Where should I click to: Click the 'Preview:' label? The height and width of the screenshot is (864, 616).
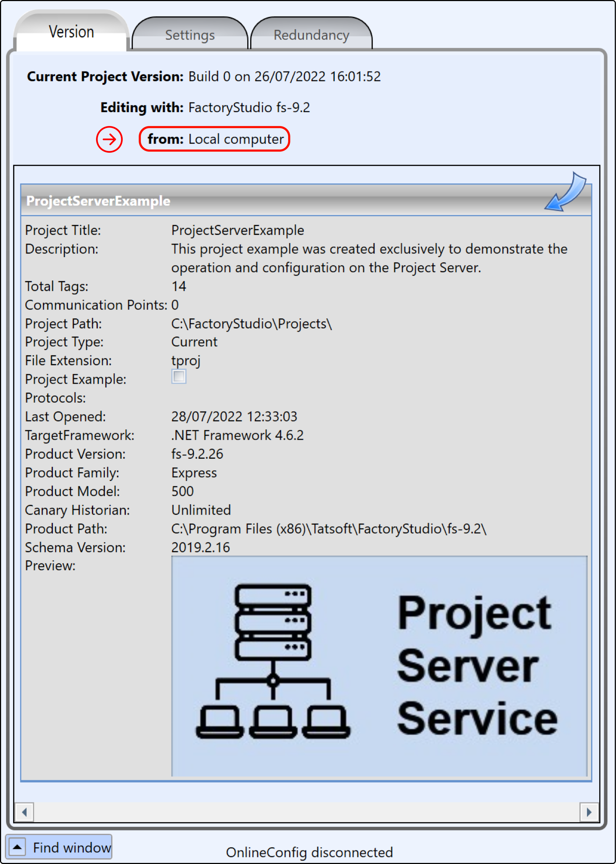click(50, 565)
